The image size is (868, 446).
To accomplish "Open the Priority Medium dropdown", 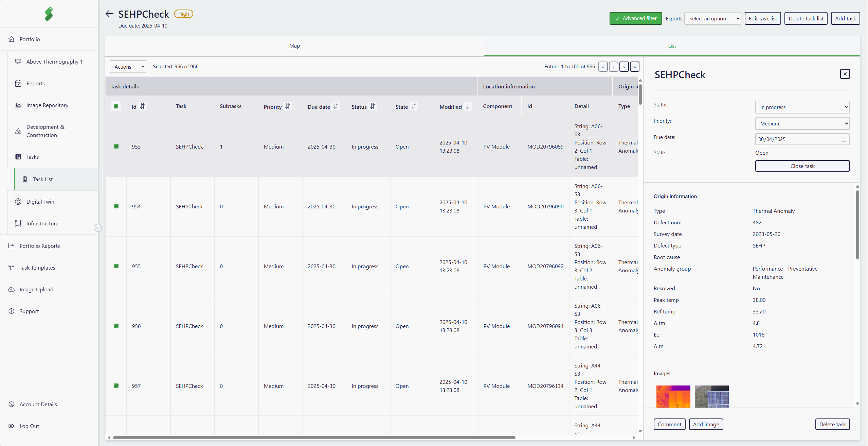I will [x=802, y=123].
